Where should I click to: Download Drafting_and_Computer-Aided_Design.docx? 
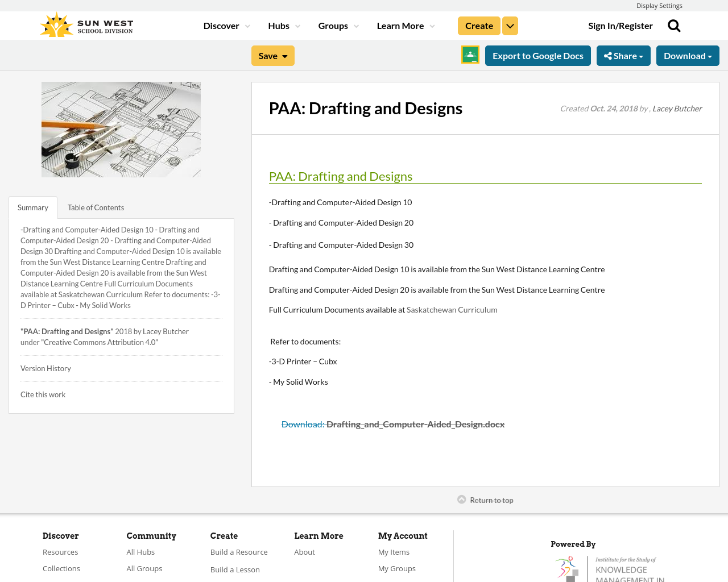[392, 423]
